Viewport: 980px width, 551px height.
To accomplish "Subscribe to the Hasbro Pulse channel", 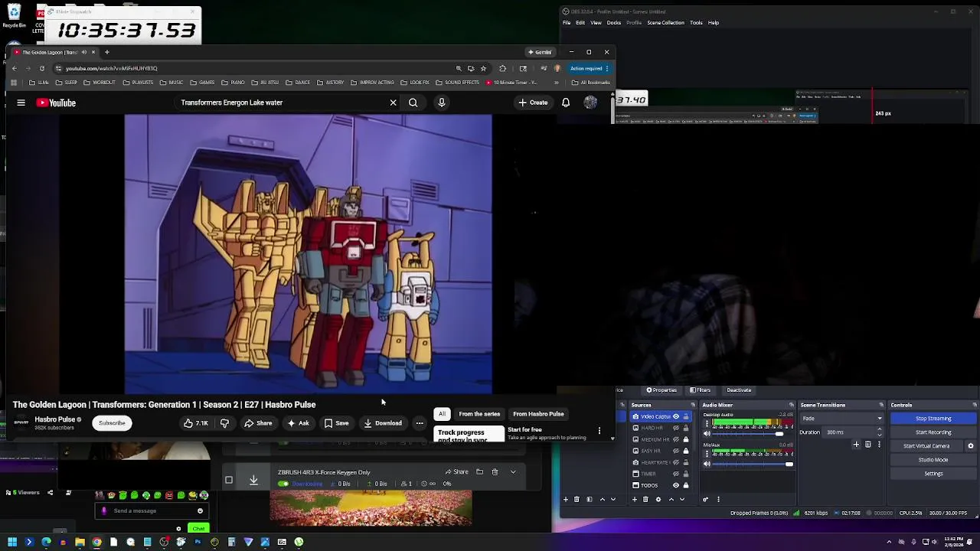I will point(112,423).
